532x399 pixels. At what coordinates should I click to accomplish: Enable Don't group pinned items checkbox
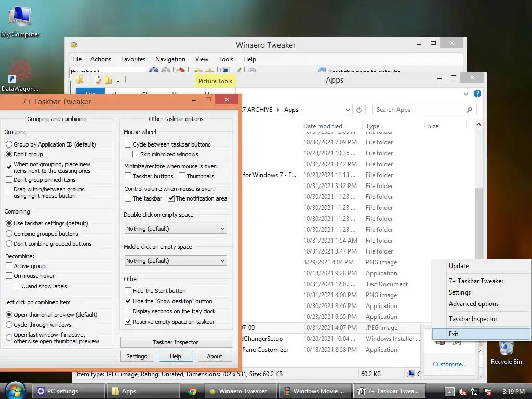9,179
